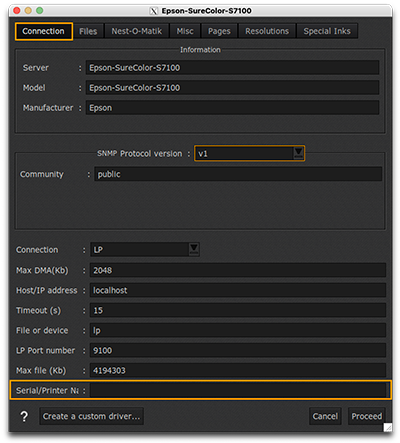Click the Max file (Kb) field

[238, 370]
